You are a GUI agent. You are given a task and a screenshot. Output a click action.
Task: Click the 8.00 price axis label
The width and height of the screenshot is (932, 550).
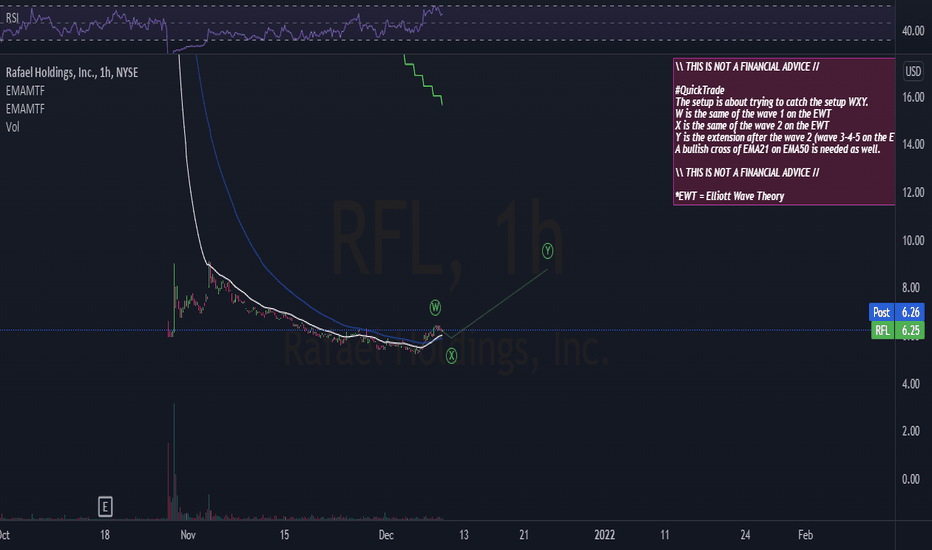[911, 288]
